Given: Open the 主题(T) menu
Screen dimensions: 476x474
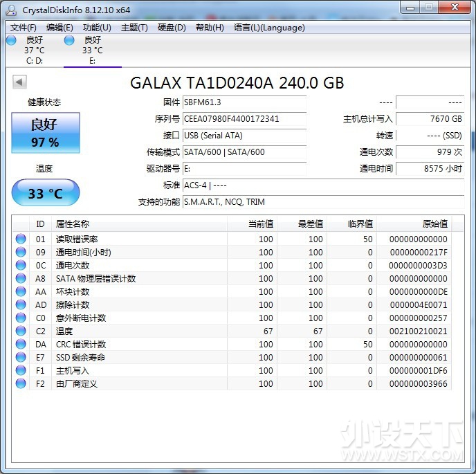Looking at the screenshot, I should coord(134,28).
